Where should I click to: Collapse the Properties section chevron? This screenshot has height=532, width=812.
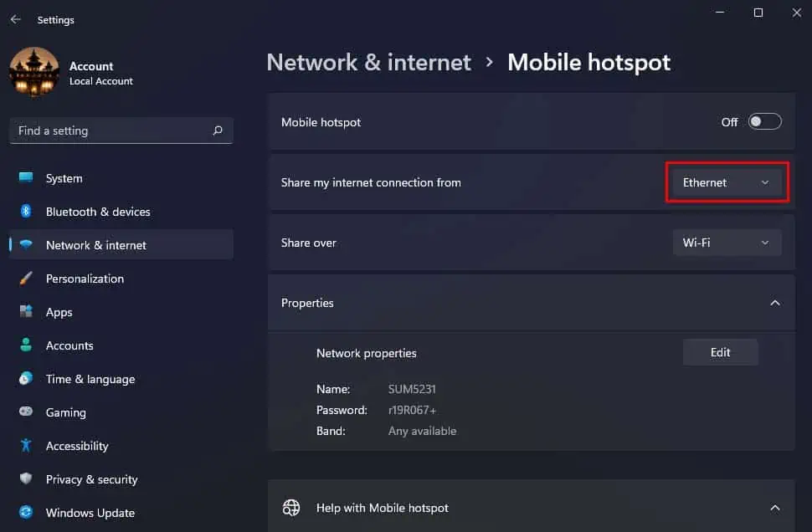[774, 303]
